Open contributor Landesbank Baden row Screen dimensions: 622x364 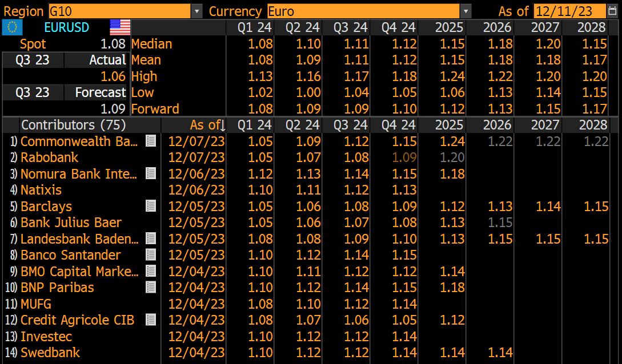pos(80,238)
